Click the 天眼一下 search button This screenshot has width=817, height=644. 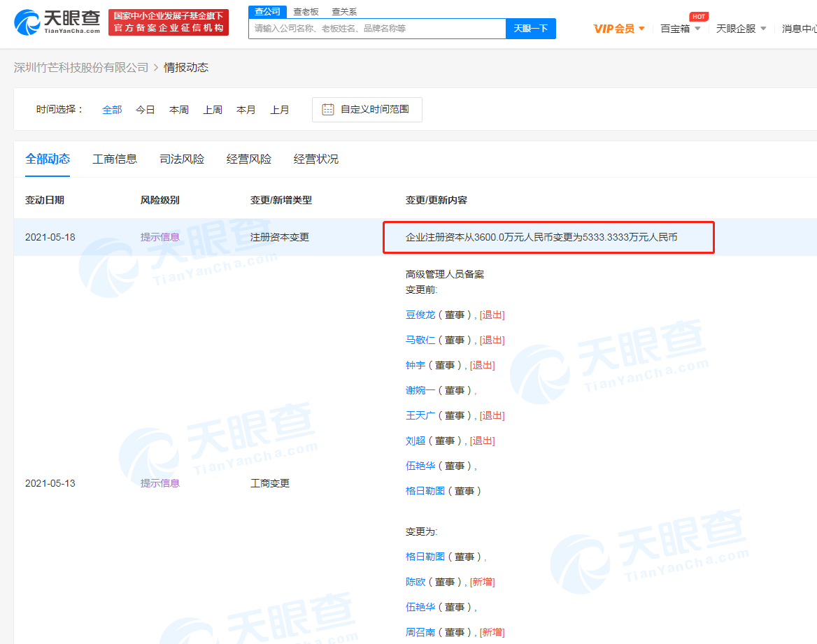530,29
